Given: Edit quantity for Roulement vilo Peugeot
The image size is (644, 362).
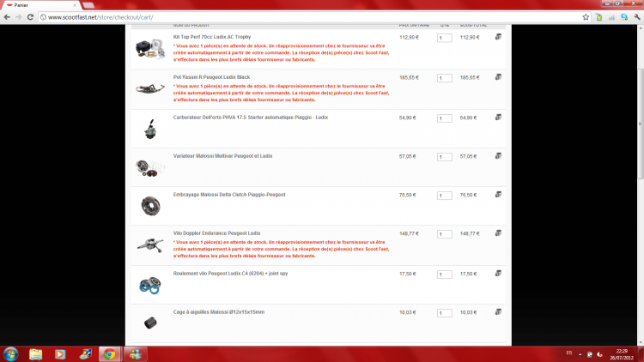Looking at the screenshot, I should pos(445,275).
